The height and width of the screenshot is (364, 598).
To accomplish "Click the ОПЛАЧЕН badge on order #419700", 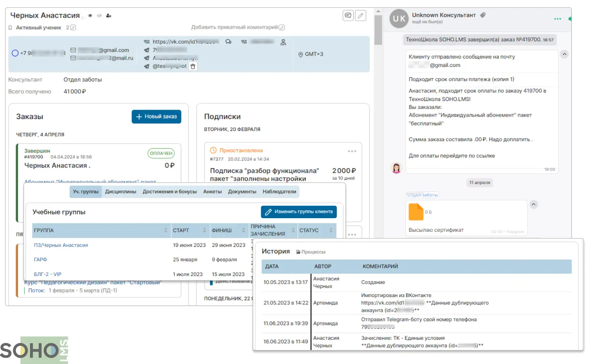I will (161, 153).
